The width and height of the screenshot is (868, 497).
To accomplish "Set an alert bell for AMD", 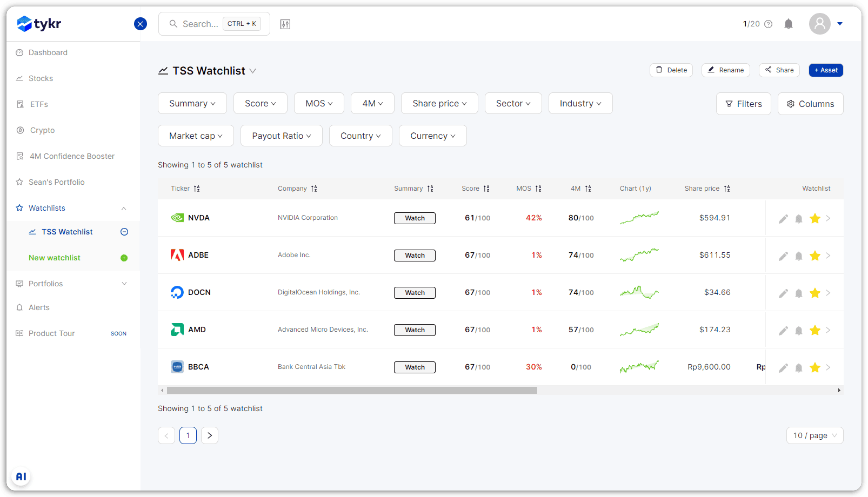I will coord(799,330).
